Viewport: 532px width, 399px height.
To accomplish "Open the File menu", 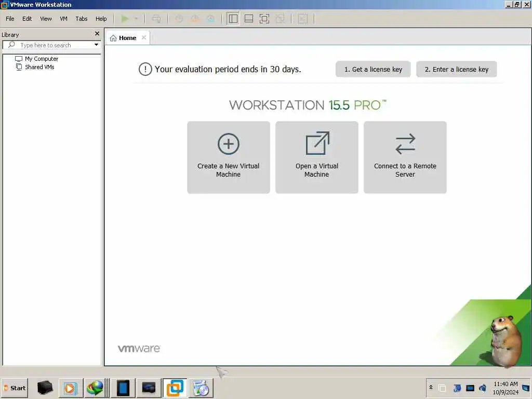I will pyautogui.click(x=10, y=19).
